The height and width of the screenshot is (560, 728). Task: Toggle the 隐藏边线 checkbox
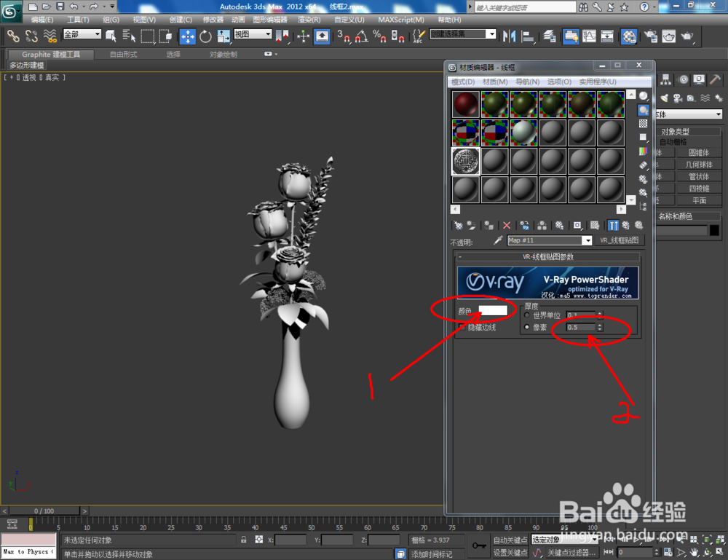tap(462, 328)
